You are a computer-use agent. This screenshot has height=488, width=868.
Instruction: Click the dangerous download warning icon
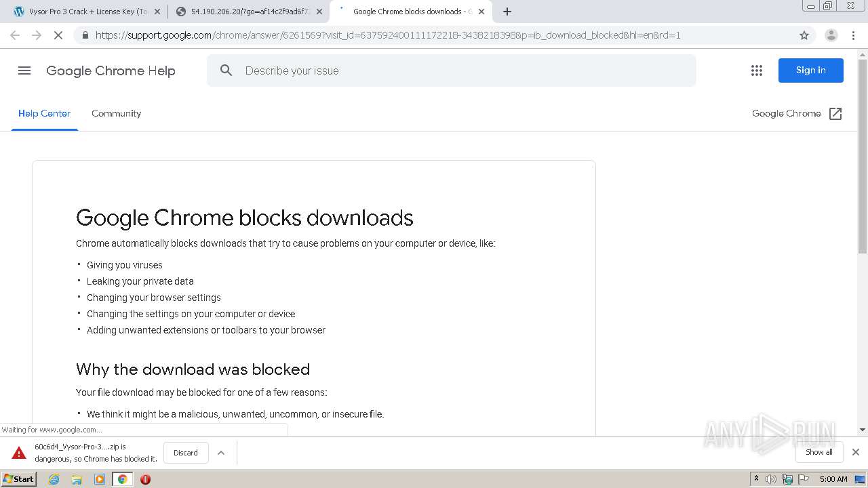coord(19,453)
